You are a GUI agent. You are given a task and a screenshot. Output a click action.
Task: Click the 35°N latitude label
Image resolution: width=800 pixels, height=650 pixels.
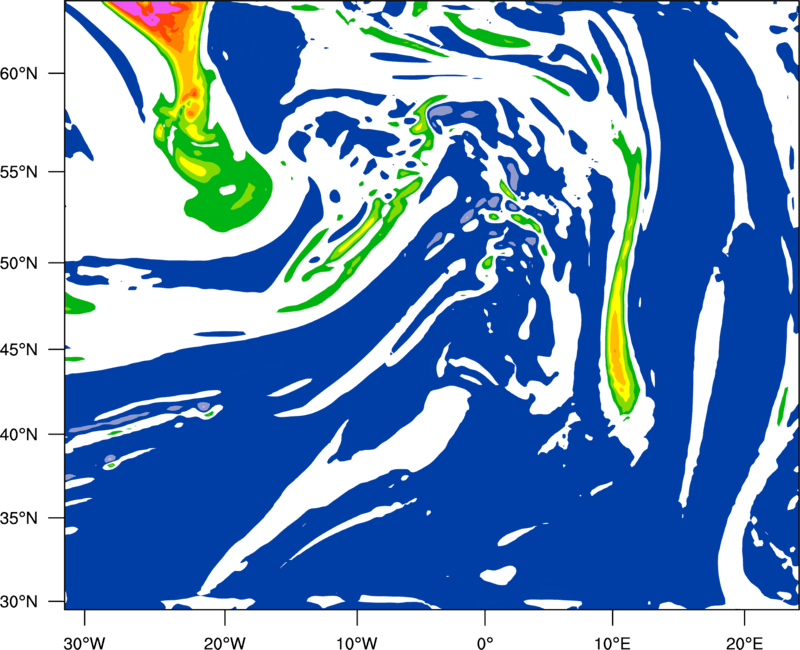(x=19, y=518)
